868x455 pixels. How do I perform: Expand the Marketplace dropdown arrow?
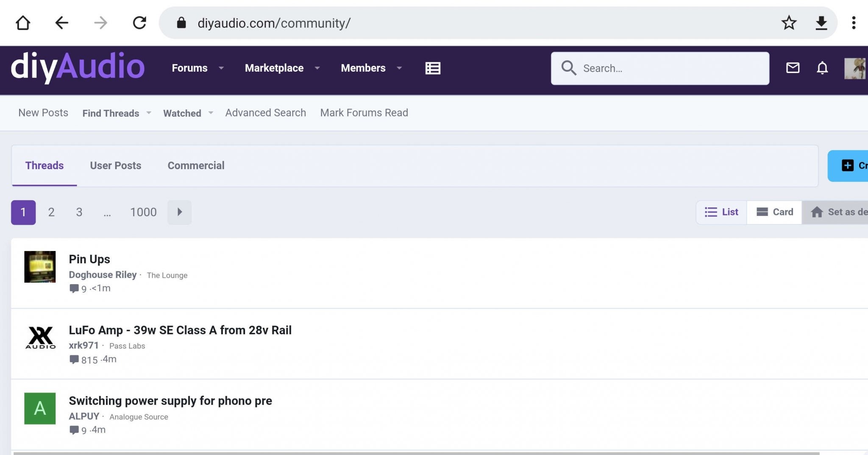317,68
